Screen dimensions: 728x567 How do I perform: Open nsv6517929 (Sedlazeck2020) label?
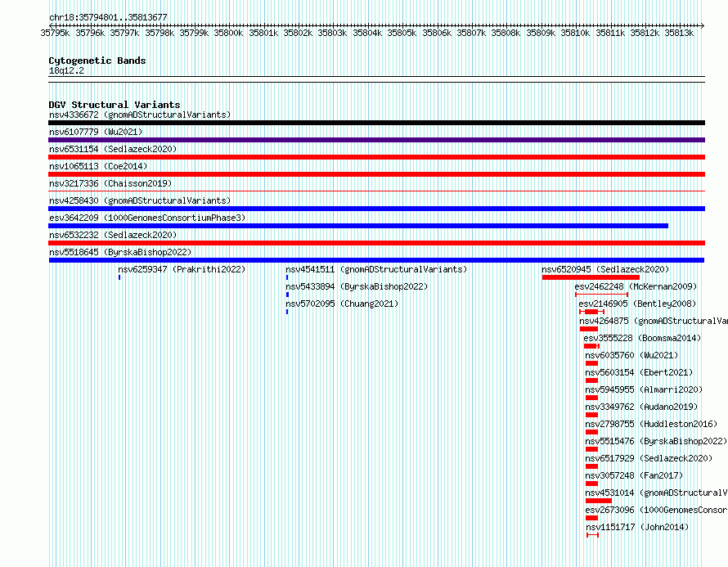point(649,458)
